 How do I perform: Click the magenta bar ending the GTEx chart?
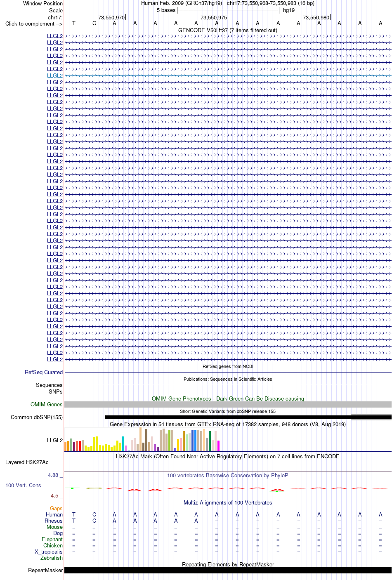pyautogui.click(x=218, y=446)
